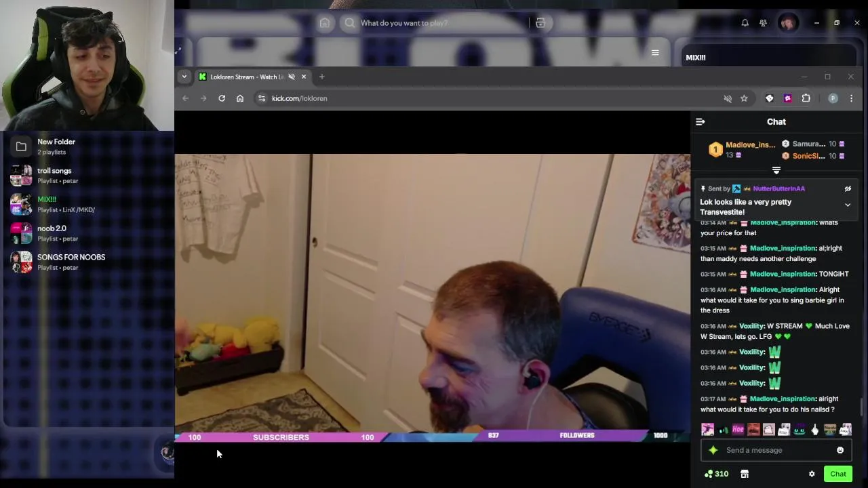Open Chrome extensions puzzle menu

[806, 98]
